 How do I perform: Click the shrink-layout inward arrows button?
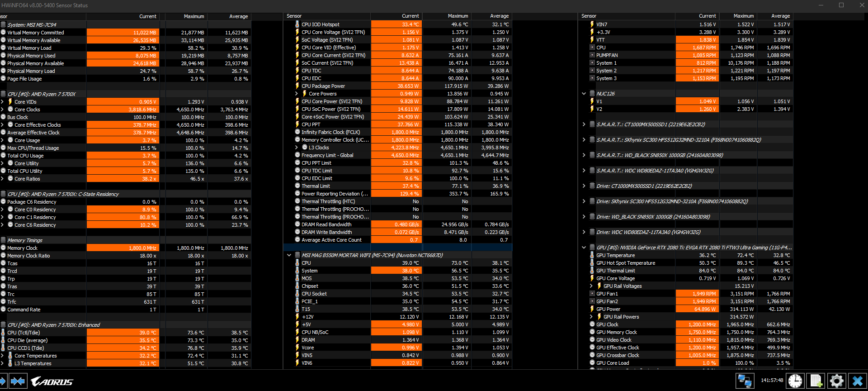(x=18, y=381)
